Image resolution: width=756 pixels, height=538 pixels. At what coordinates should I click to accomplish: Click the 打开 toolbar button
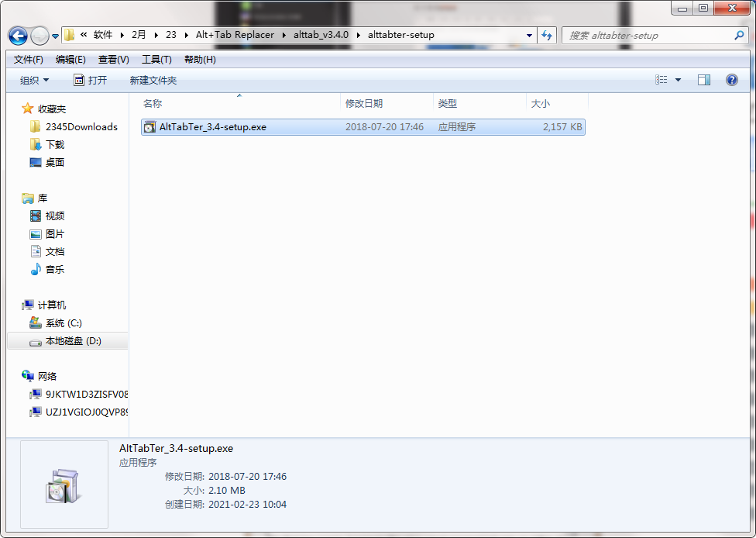click(90, 80)
